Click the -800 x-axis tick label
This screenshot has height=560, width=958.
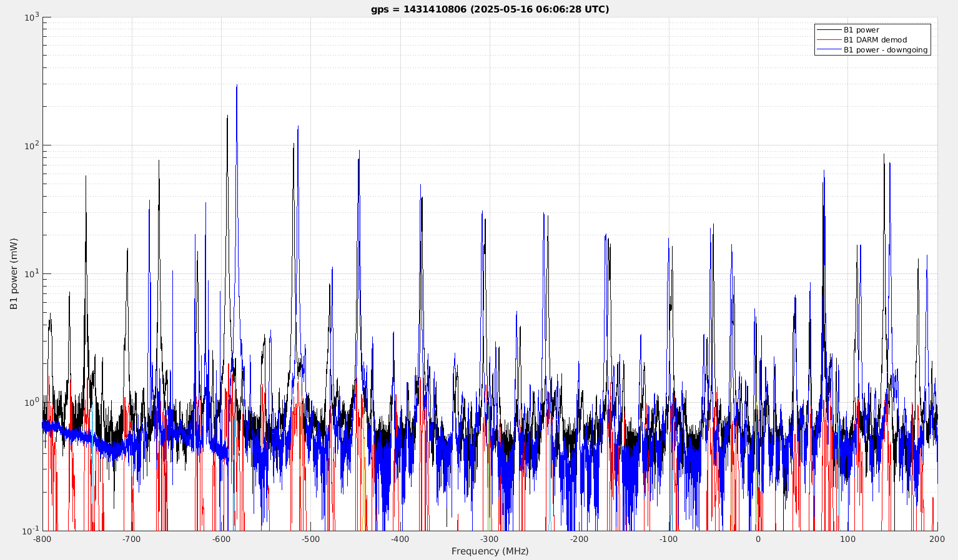pos(42,539)
